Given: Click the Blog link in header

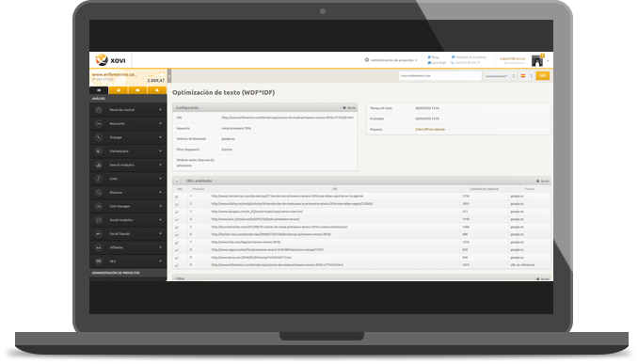Looking at the screenshot, I should click(x=434, y=57).
